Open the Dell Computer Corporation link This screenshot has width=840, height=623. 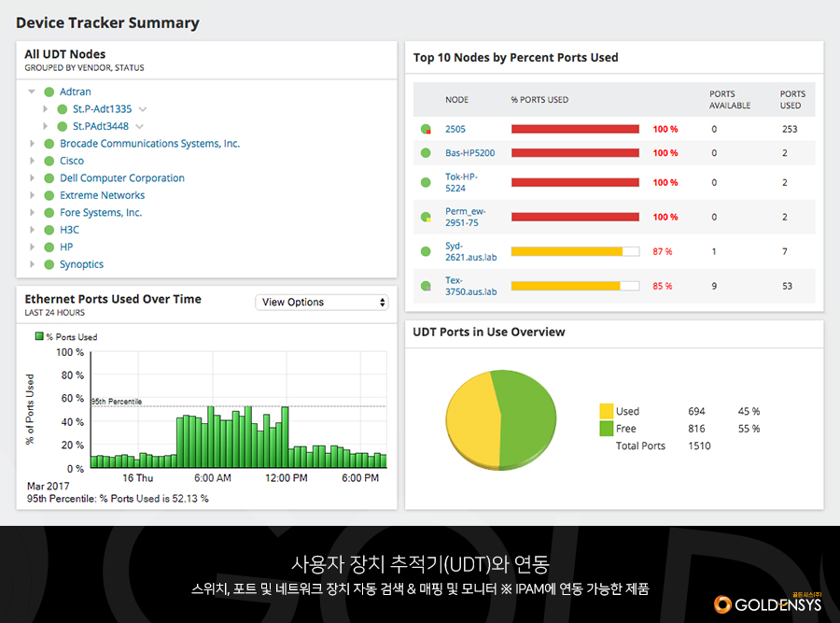(122, 178)
